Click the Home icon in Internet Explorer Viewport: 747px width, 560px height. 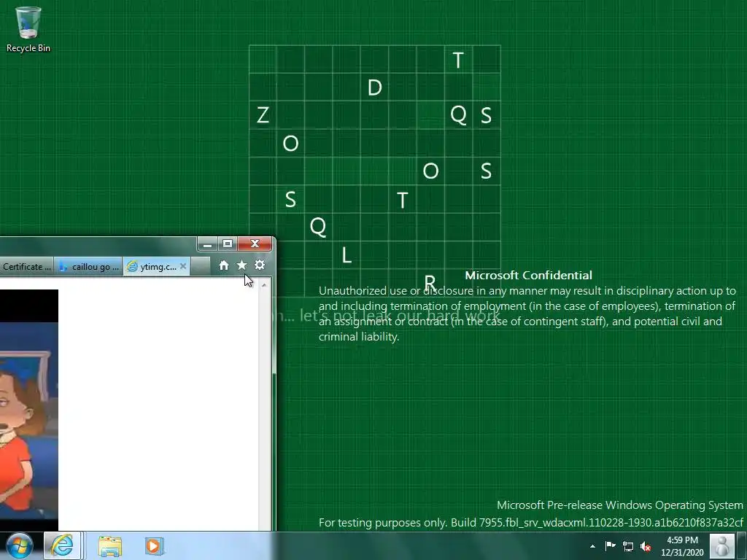[223, 265]
